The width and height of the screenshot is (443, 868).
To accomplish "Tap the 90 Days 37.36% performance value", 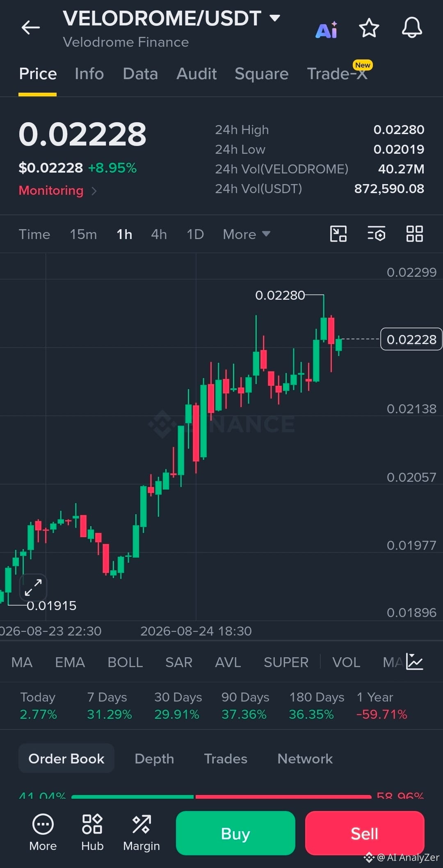I will click(x=244, y=715).
